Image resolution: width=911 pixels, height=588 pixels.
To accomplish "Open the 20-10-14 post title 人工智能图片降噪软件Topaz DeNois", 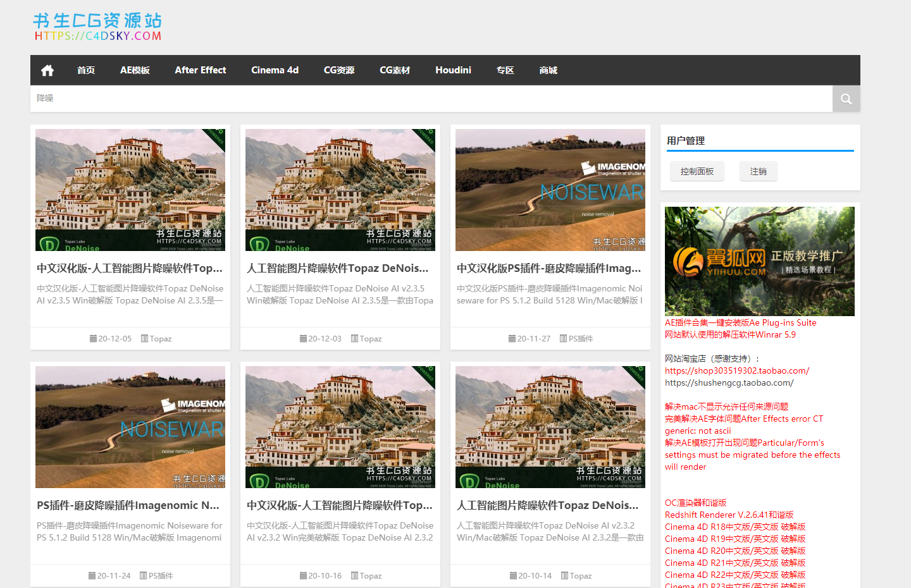I will tap(548, 505).
